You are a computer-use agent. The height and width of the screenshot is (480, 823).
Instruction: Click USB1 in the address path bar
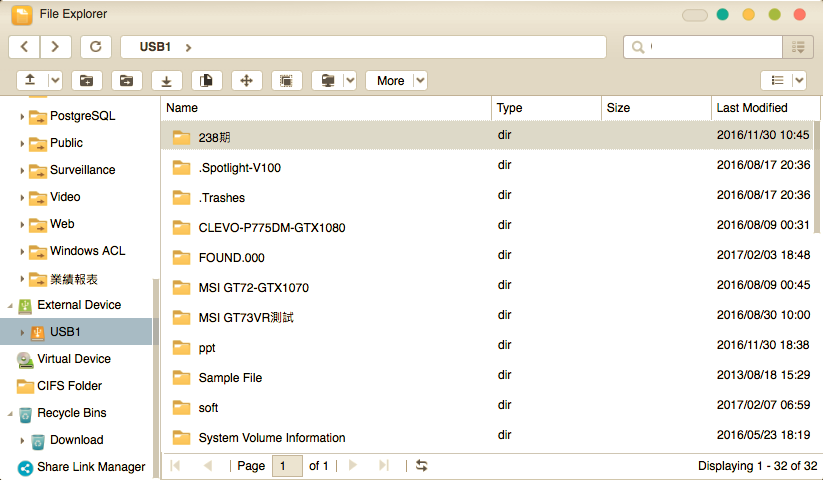[x=155, y=47]
